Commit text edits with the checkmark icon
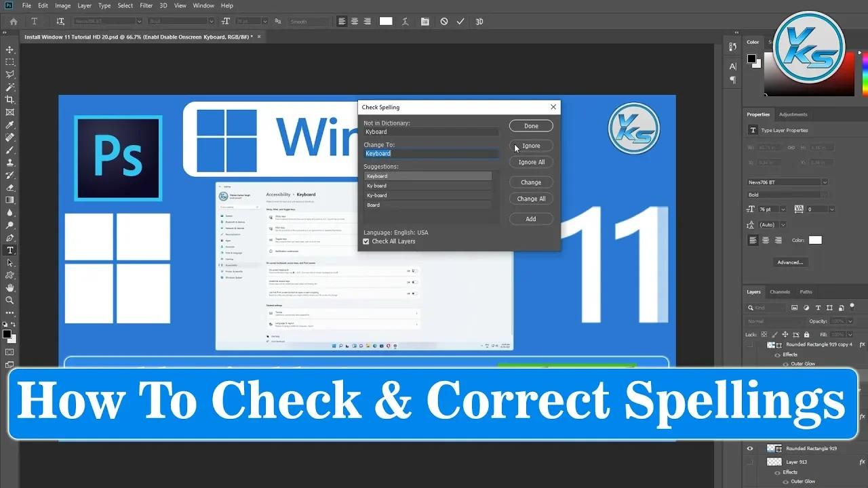Viewport: 868px width, 488px height. coord(461,22)
